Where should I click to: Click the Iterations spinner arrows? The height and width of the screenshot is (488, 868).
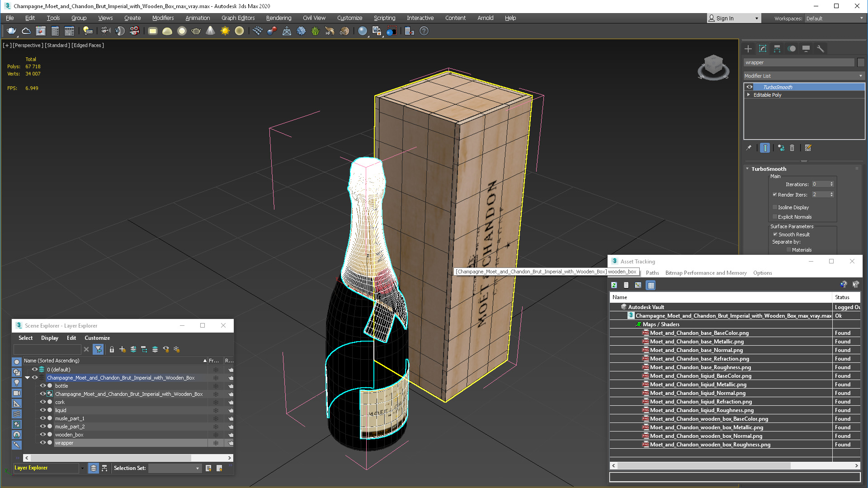point(831,184)
